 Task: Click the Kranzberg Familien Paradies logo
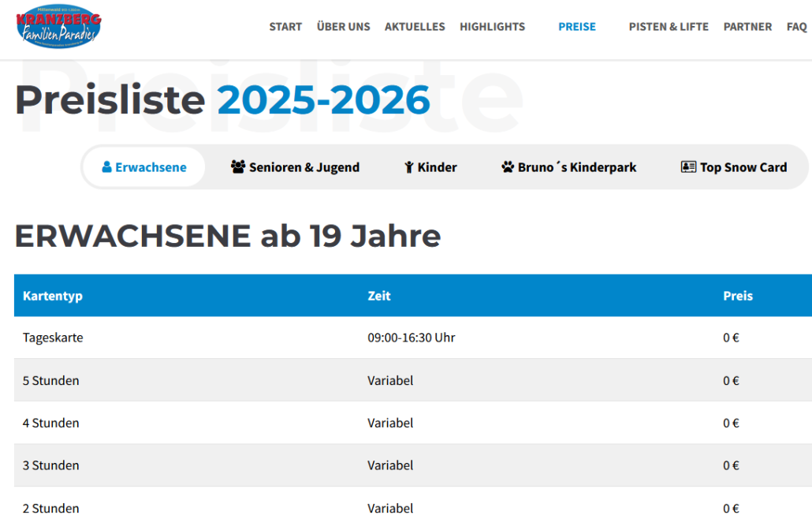coord(58,26)
